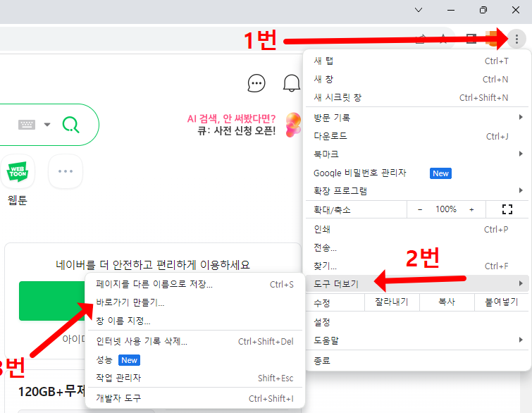Select 새 탭 menu item
The width and height of the screenshot is (532, 413).
tap(417, 61)
